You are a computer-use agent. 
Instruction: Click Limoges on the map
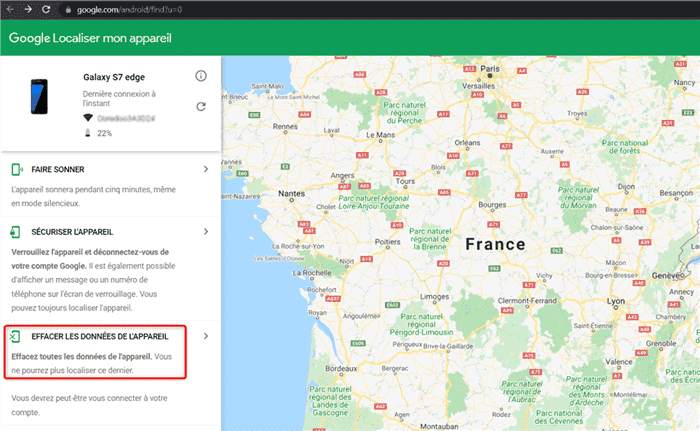coord(434,296)
